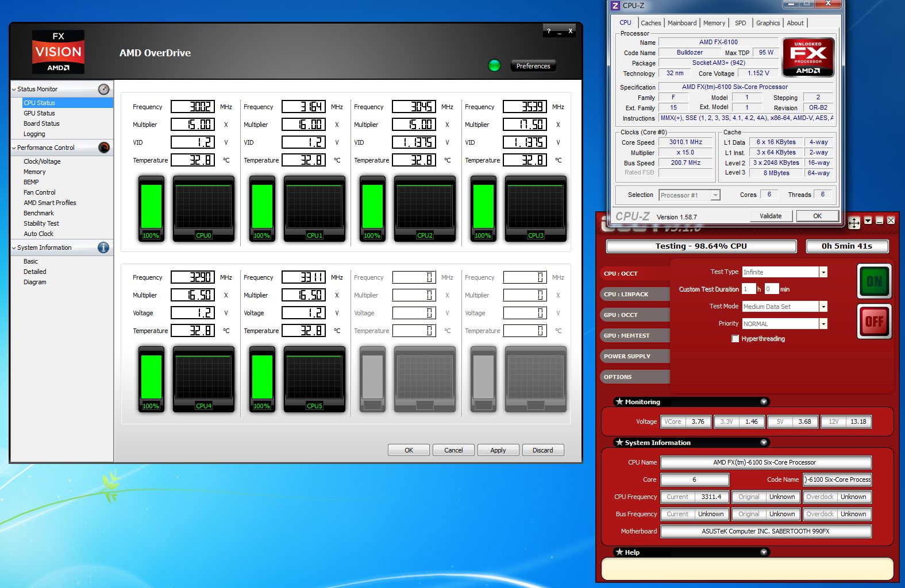Collapse the Performance Control group chevron
This screenshot has width=905, height=588.
coord(14,148)
